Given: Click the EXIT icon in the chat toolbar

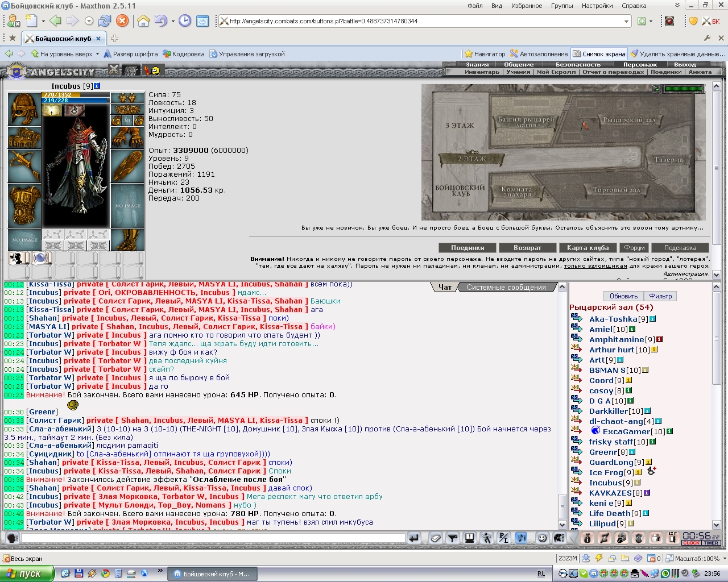Looking at the screenshot, I should (673, 538).
